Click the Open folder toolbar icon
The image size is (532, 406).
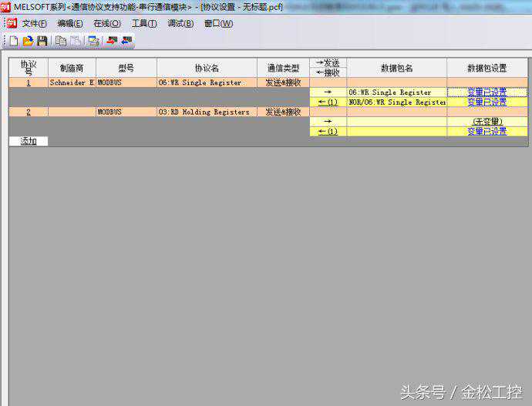pos(29,40)
